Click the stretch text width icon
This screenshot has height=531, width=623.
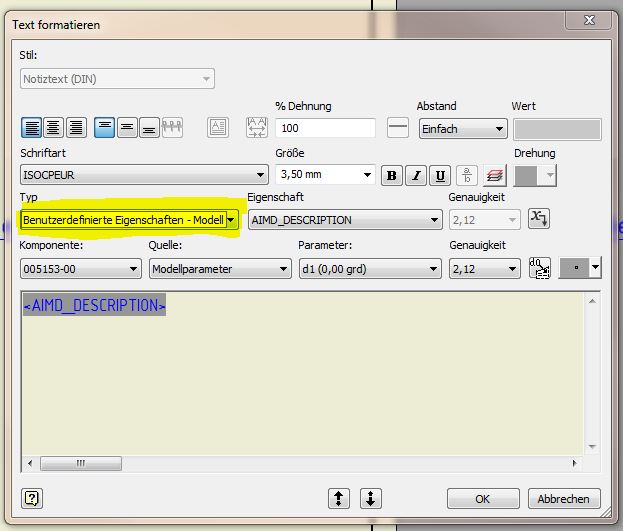257,128
